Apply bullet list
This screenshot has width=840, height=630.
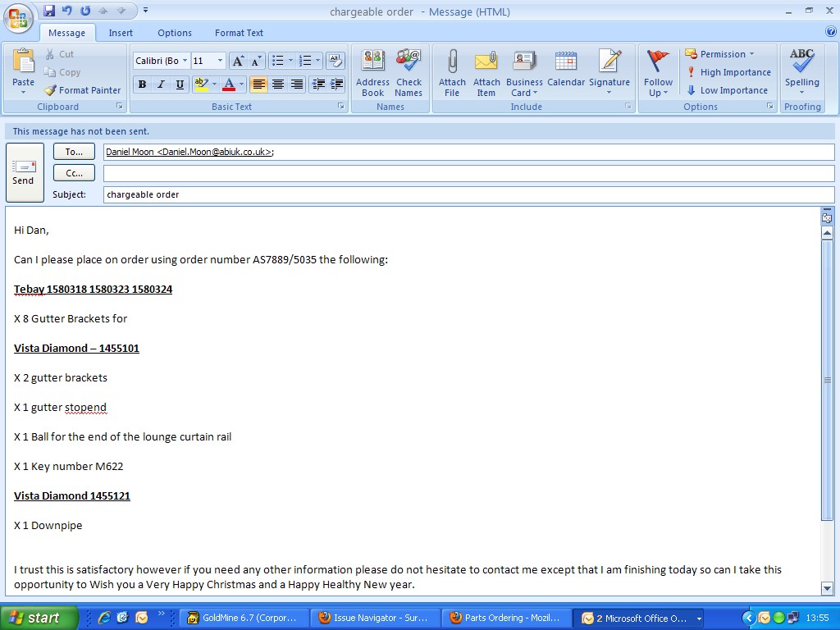click(277, 61)
